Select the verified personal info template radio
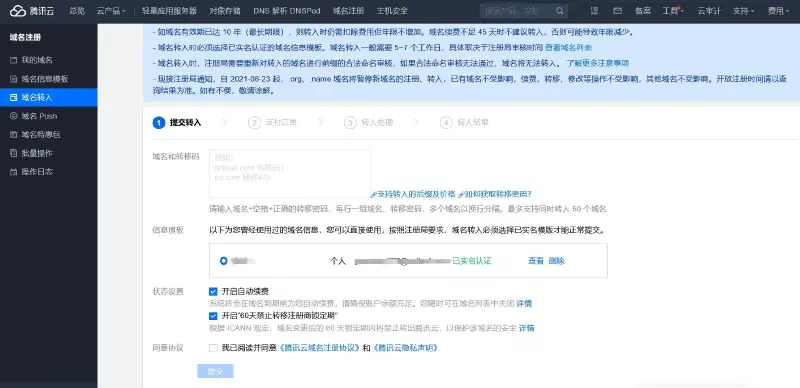800x388 pixels. (223, 261)
